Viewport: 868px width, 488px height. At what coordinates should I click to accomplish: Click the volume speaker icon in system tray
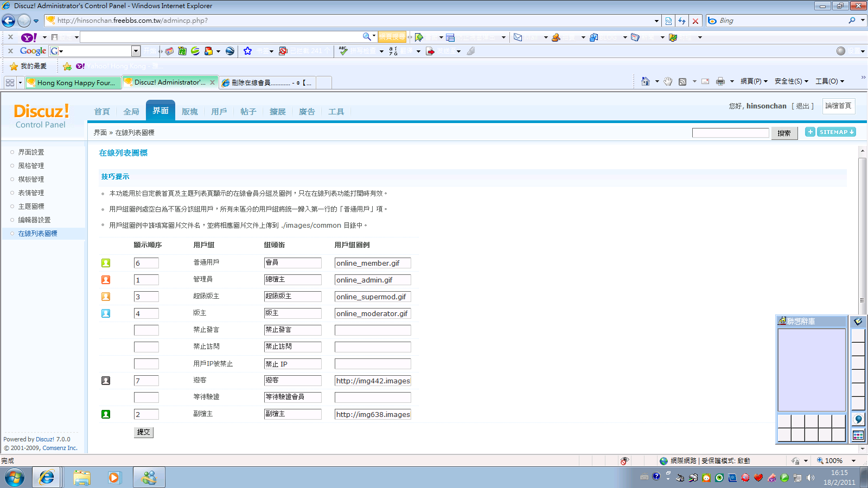[x=810, y=478]
